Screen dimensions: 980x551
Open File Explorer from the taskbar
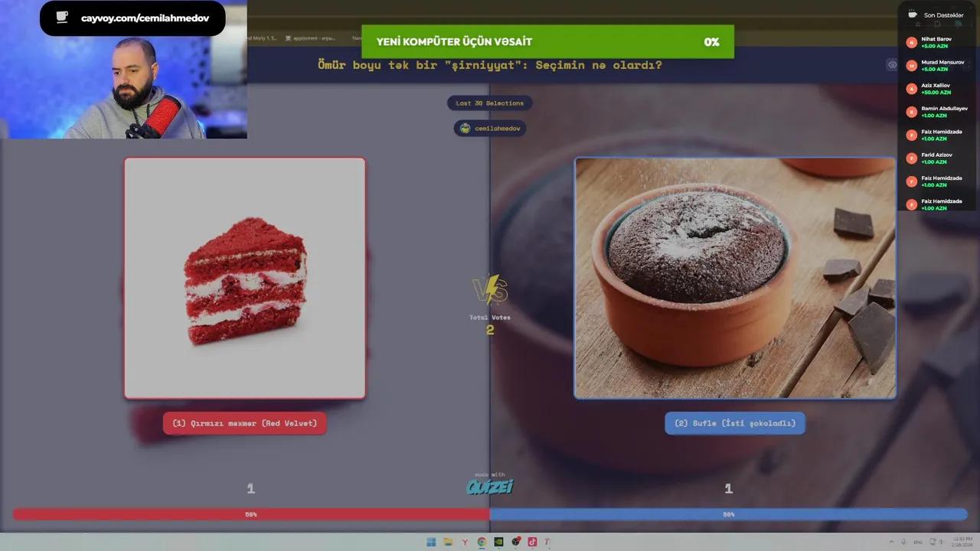click(x=448, y=542)
